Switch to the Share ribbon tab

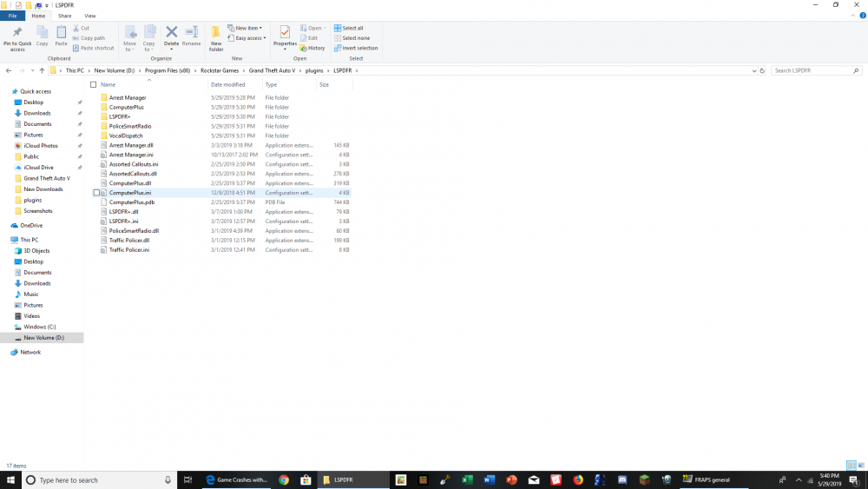point(65,16)
